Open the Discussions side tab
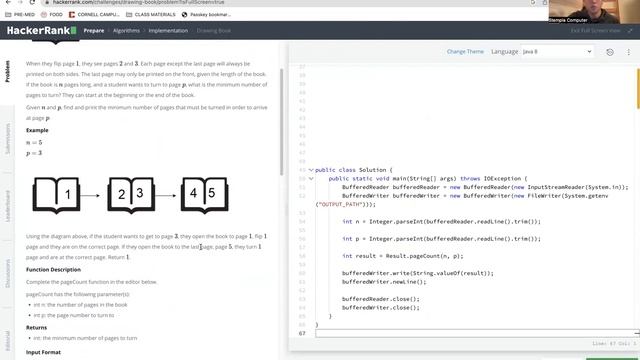Screen dimensions: 640x360 click(7, 273)
